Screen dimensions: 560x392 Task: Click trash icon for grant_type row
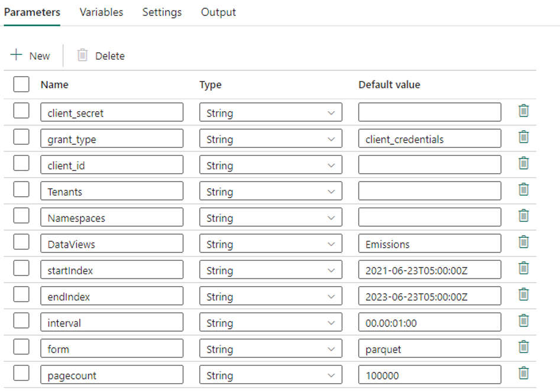tap(523, 137)
